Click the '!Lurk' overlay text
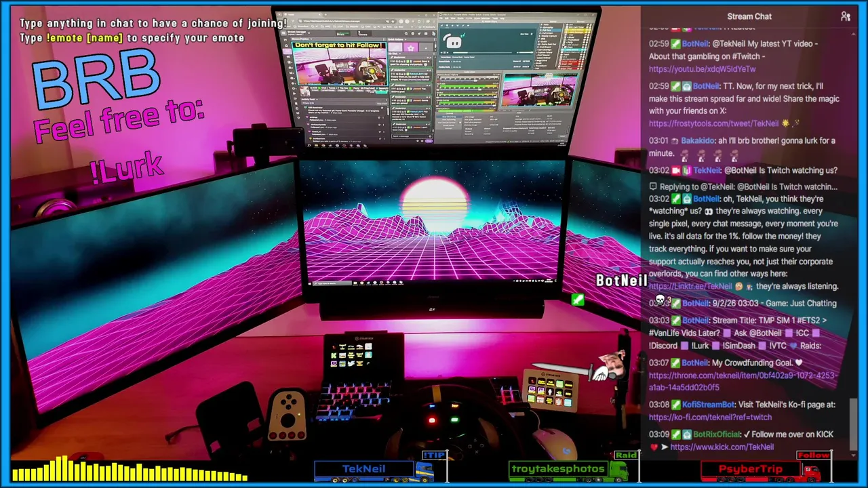This screenshot has width=868, height=488. (127, 167)
